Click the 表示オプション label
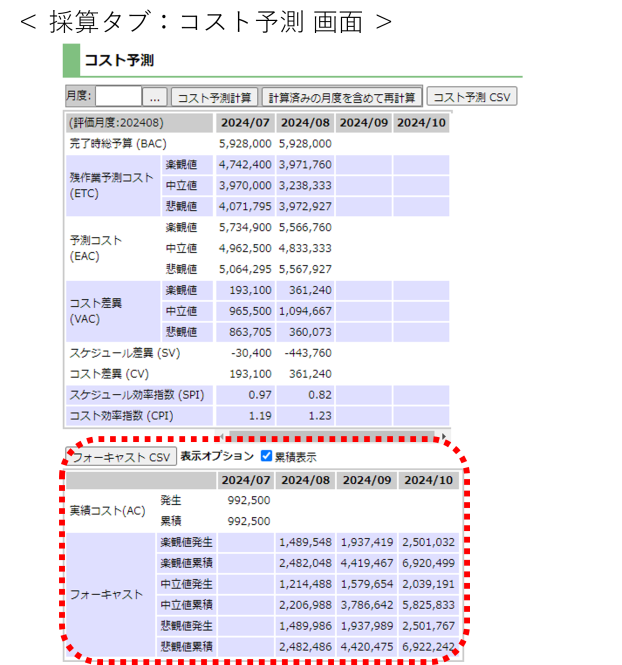The image size is (622, 665). [217, 456]
